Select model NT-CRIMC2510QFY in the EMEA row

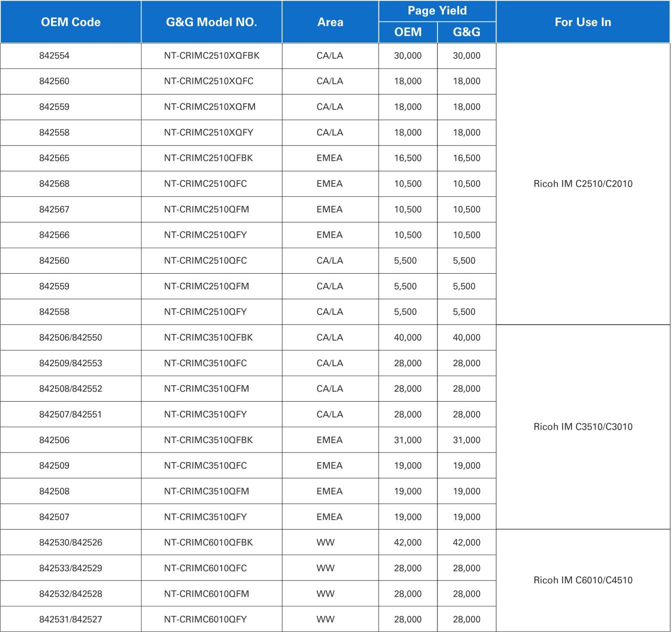[205, 235]
